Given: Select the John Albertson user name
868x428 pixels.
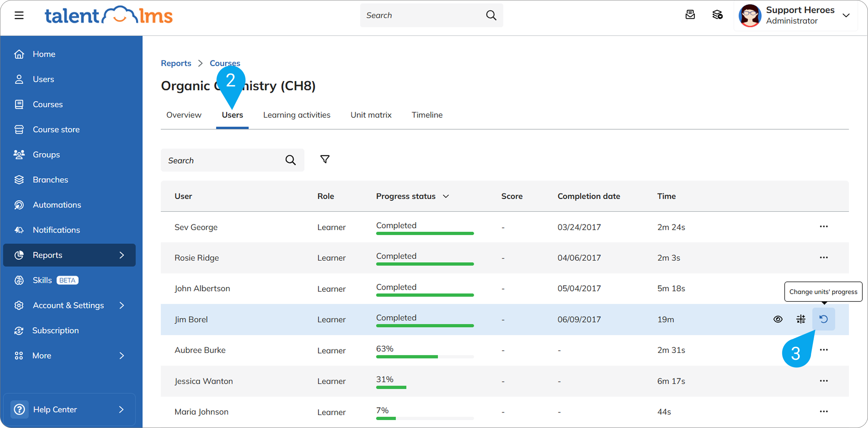Looking at the screenshot, I should click(x=202, y=289).
